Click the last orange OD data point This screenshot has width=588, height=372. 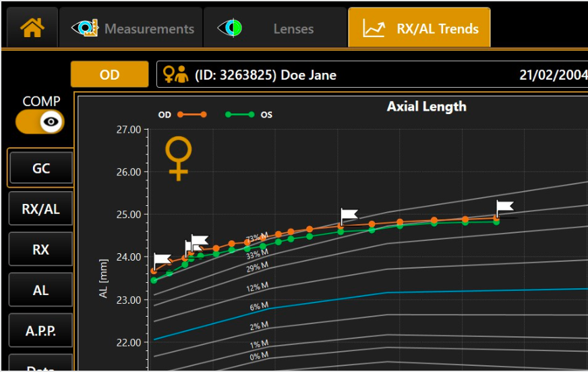496,218
